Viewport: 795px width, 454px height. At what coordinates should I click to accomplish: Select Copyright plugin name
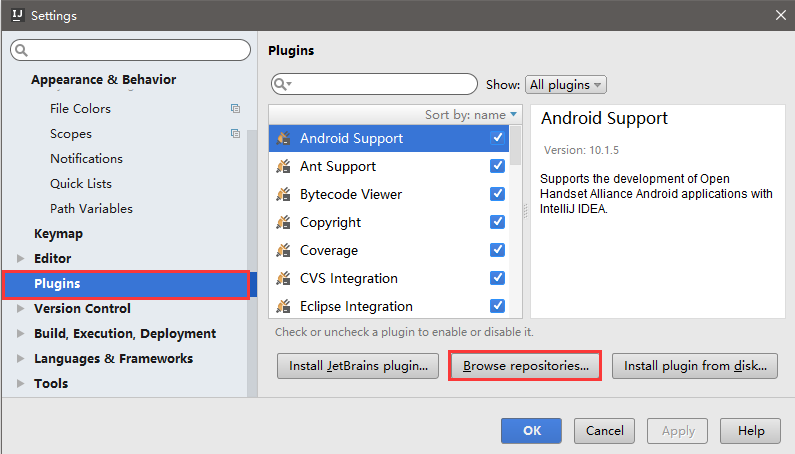click(x=331, y=223)
